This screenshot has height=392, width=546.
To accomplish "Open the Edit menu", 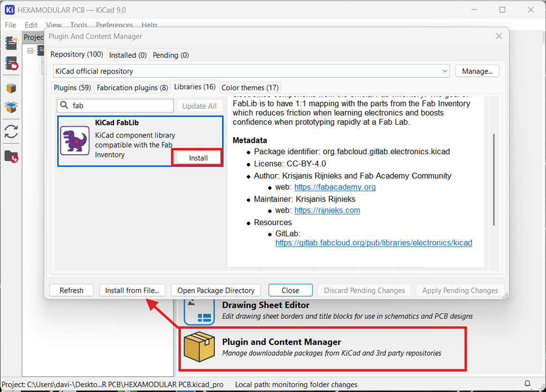I will (31, 25).
